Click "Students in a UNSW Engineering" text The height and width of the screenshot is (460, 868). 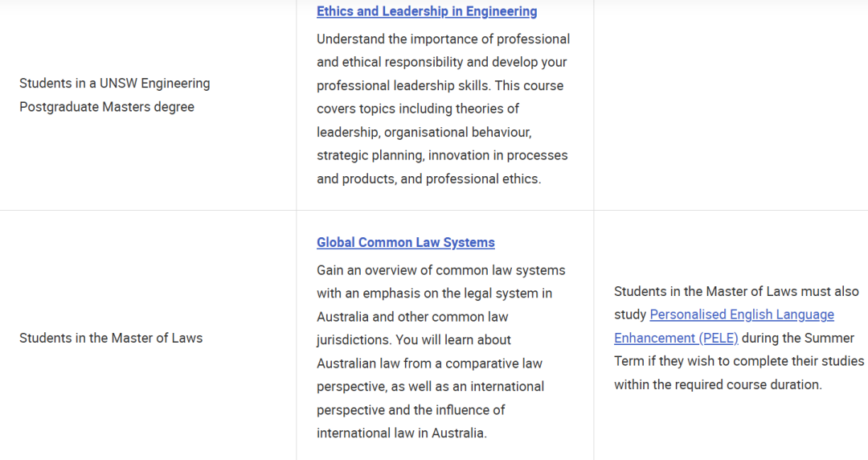point(115,83)
